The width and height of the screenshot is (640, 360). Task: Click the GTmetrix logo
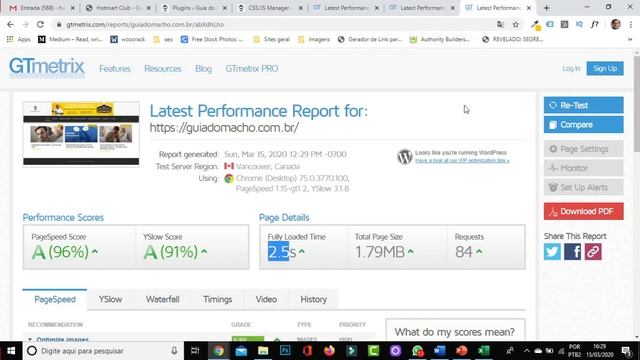[47, 67]
